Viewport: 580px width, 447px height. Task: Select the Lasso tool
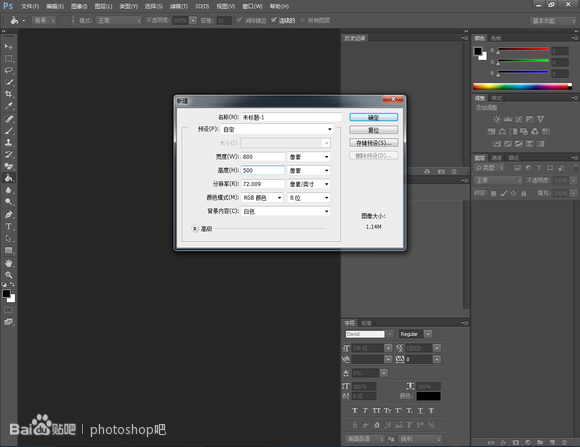9,70
